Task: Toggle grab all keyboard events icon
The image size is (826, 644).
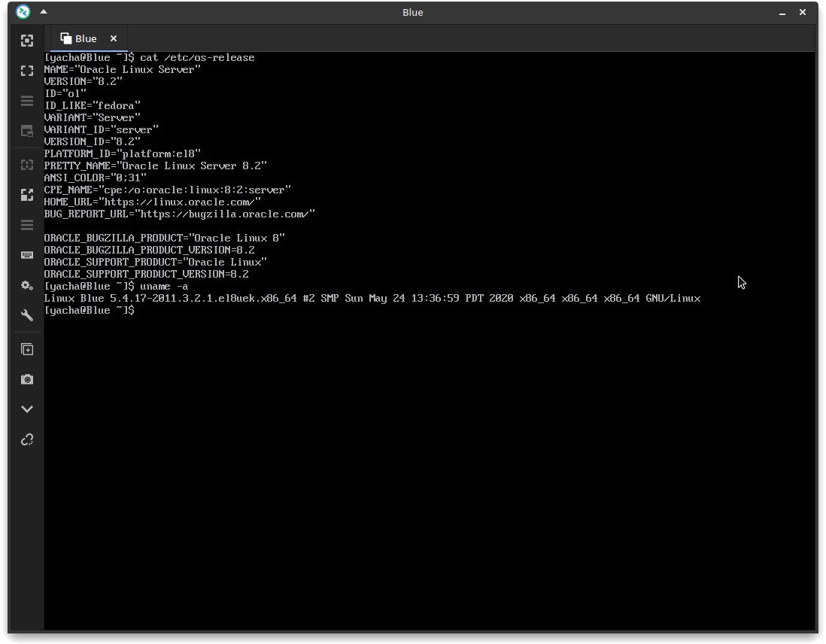Action: point(27,255)
